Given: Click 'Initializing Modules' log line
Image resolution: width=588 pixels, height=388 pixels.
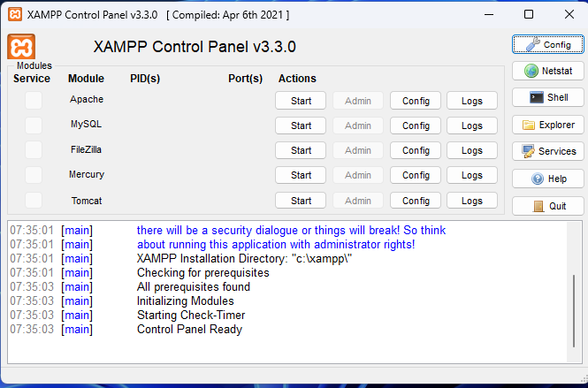Looking at the screenshot, I should [186, 301].
